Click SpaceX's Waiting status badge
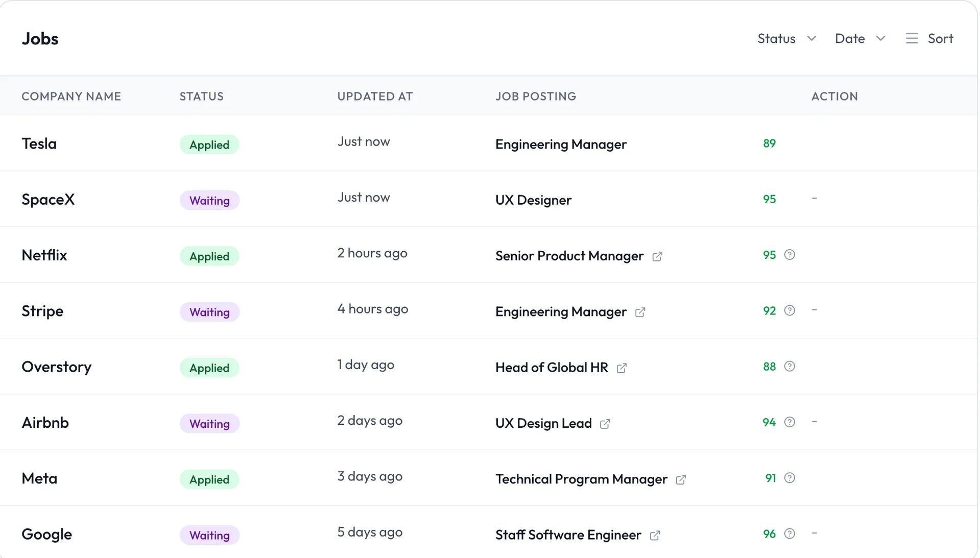The width and height of the screenshot is (980, 558). coord(209,200)
